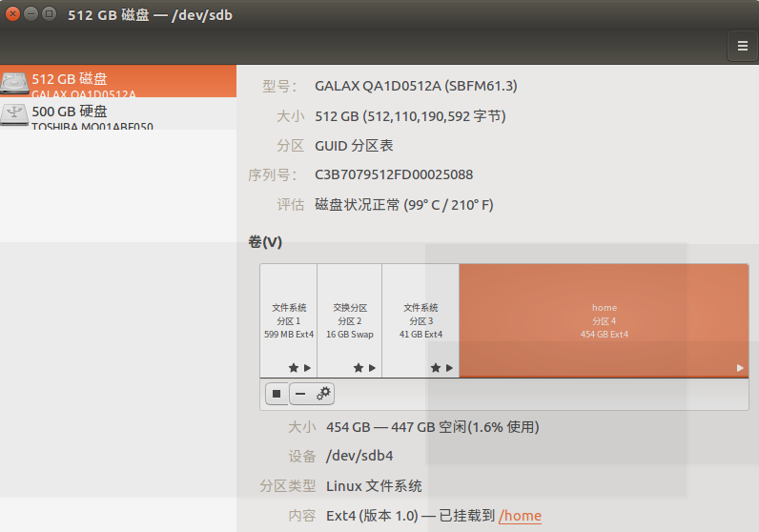Click play triangle icon on partition 2
The image size is (759, 532).
(x=372, y=368)
